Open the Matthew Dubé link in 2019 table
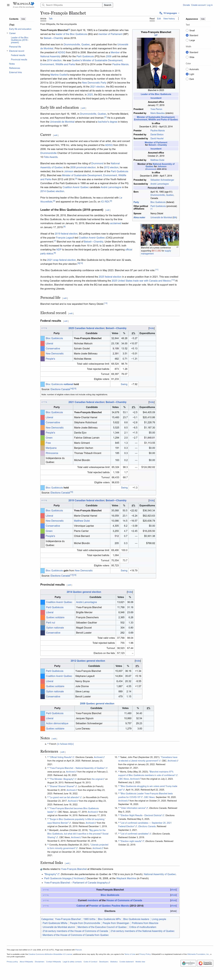Screen dimensions: 220x980 pyautogui.click(x=82, y=521)
